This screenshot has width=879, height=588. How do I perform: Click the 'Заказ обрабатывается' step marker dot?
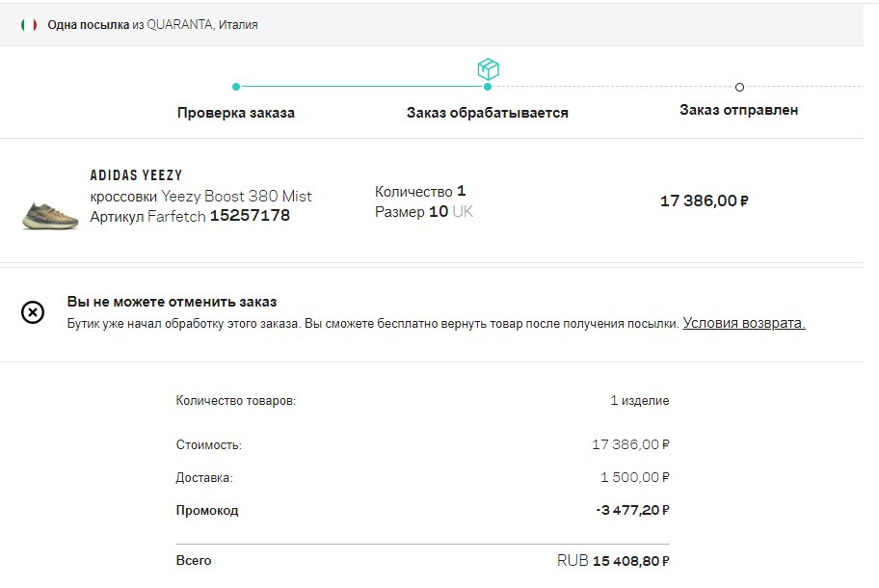pos(488,87)
